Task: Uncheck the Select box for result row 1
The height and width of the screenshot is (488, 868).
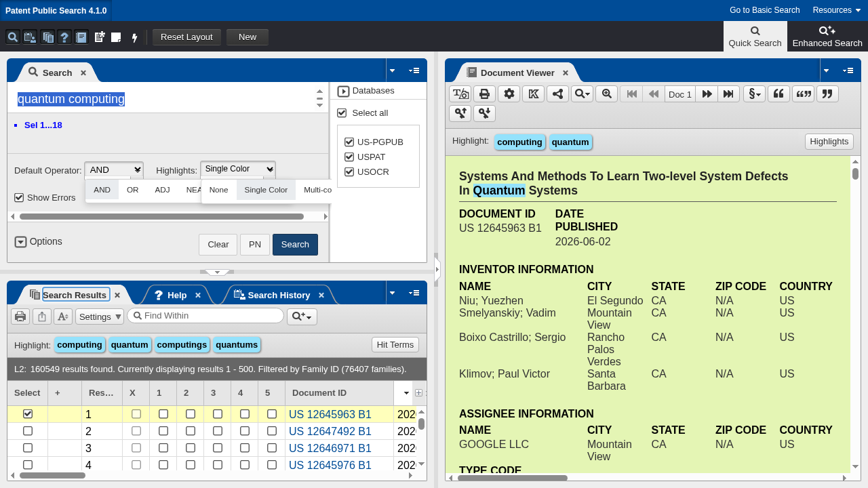Action: tap(28, 413)
